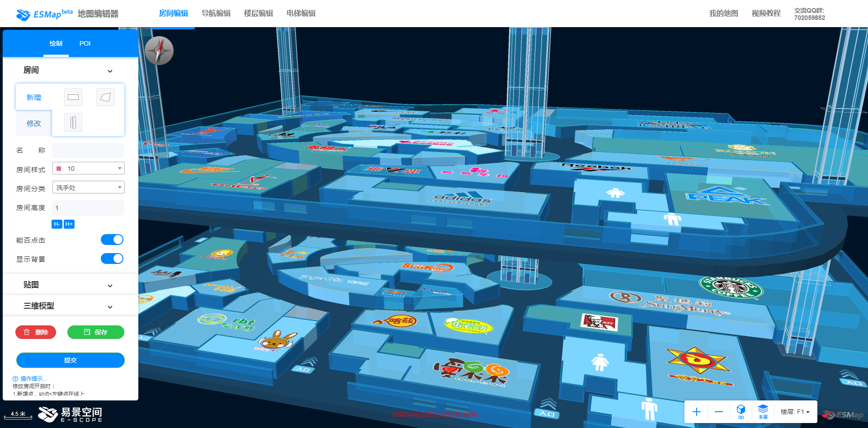Image resolution: width=868 pixels, height=428 pixels.
Task: Click the 名称 name input field
Action: (88, 151)
